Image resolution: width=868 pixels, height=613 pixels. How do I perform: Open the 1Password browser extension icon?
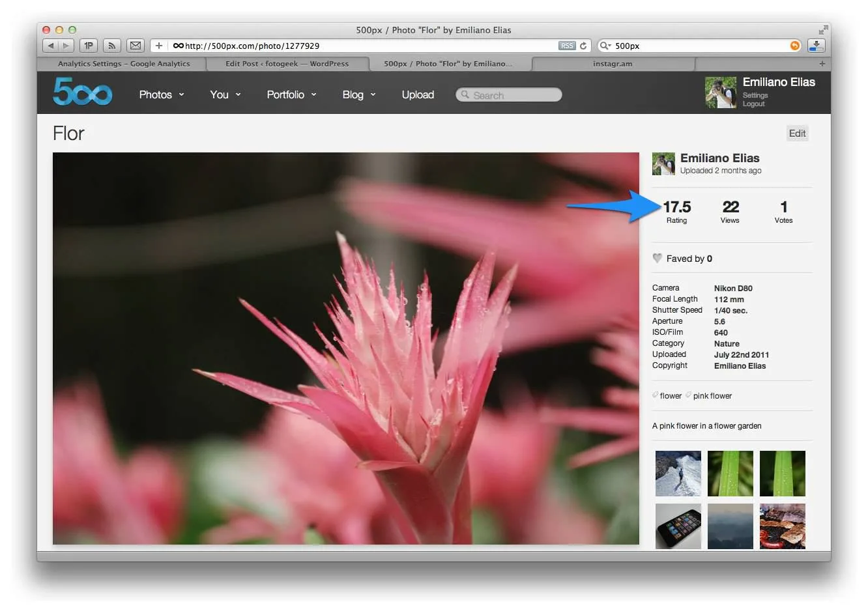pos(89,46)
